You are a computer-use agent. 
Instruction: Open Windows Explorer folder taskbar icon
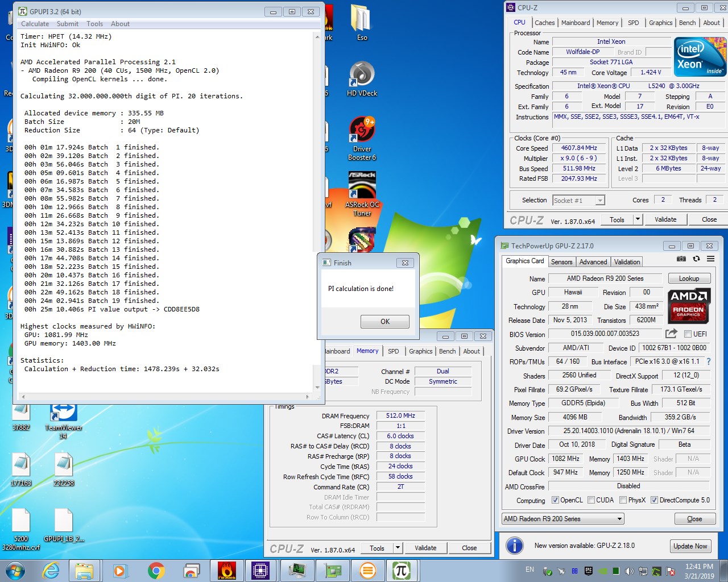pos(84,571)
